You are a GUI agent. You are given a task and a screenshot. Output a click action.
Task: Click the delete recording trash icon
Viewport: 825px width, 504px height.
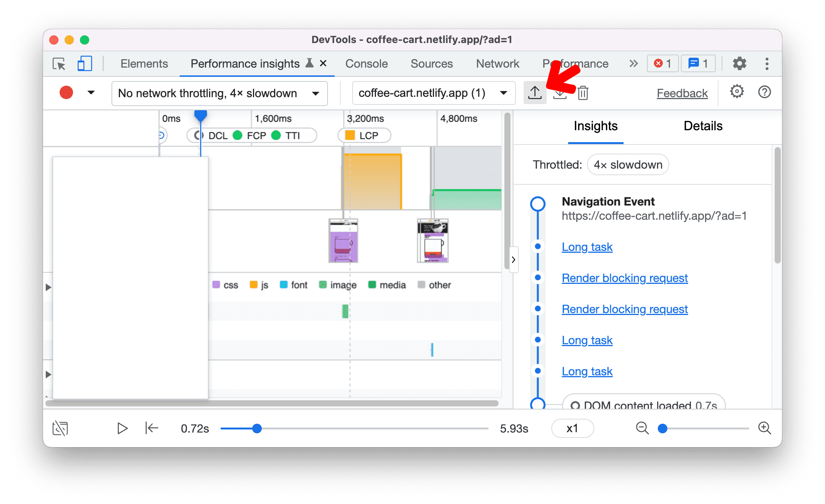click(x=583, y=93)
